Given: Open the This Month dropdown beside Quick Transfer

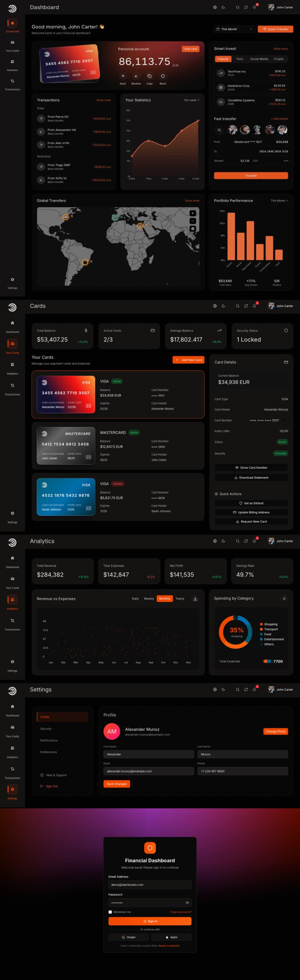Looking at the screenshot, I should click(x=234, y=29).
